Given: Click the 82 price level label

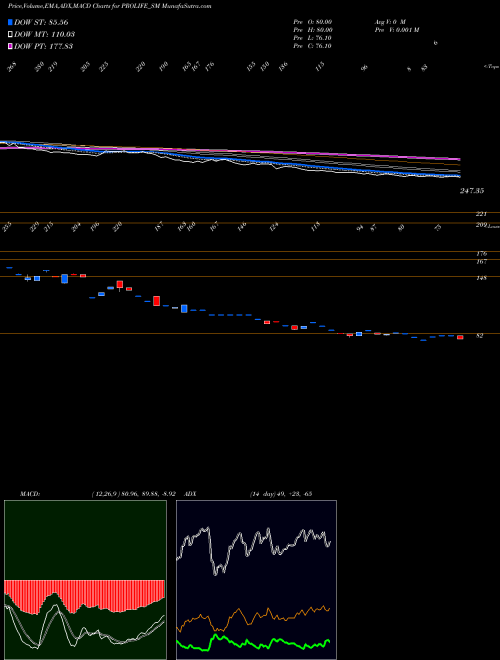Looking at the screenshot, I should coord(480,335).
